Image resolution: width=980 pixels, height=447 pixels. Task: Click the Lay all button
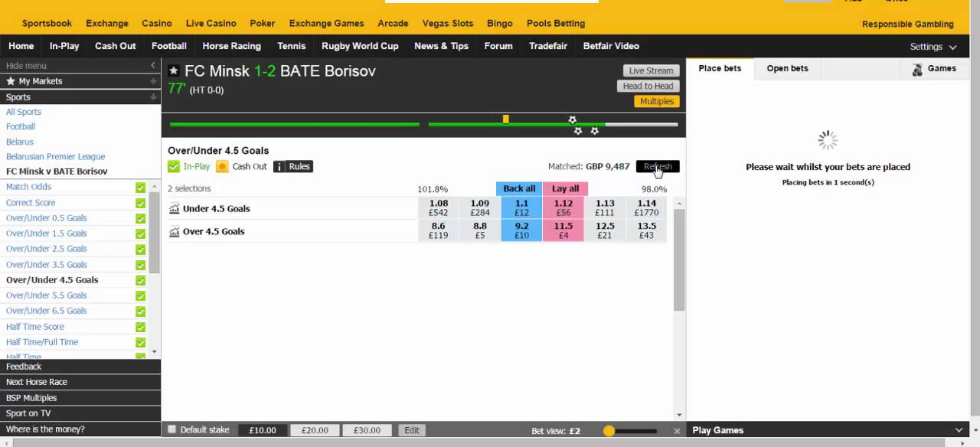pos(565,188)
